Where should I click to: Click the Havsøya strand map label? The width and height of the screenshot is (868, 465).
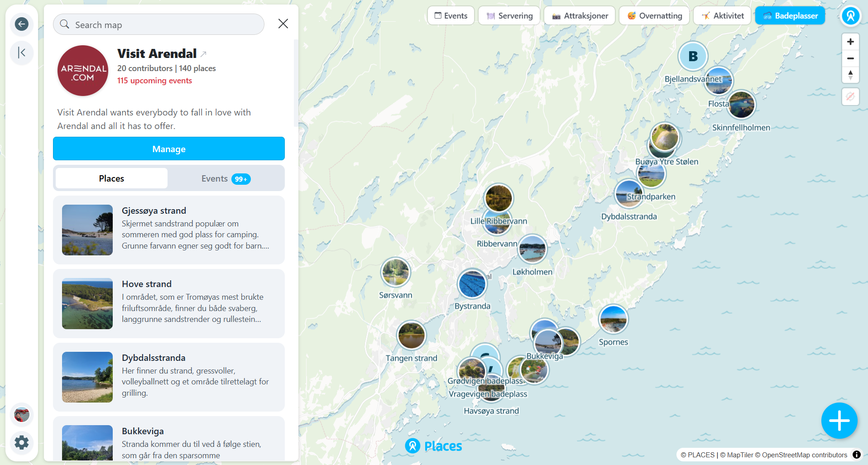pos(491,411)
